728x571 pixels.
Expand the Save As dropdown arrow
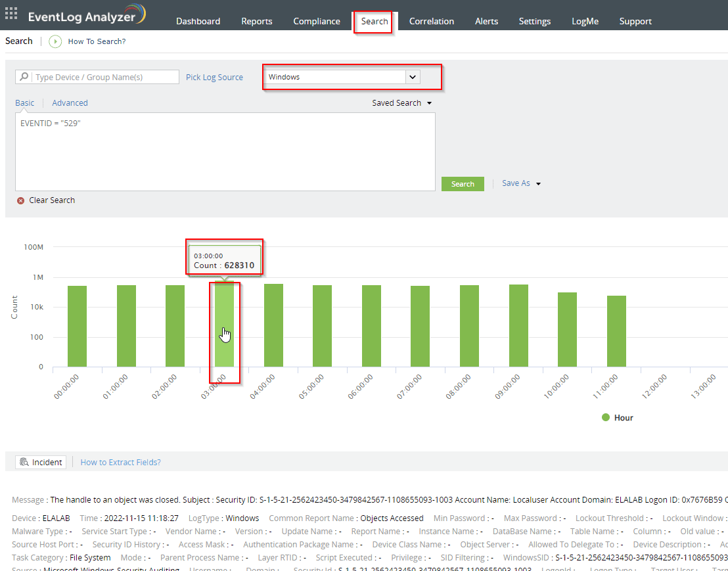click(x=538, y=184)
